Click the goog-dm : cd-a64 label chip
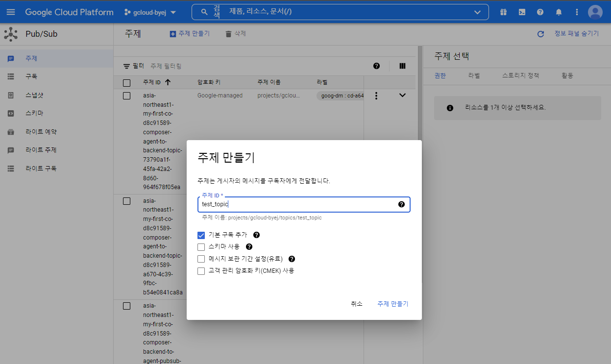 [x=341, y=96]
